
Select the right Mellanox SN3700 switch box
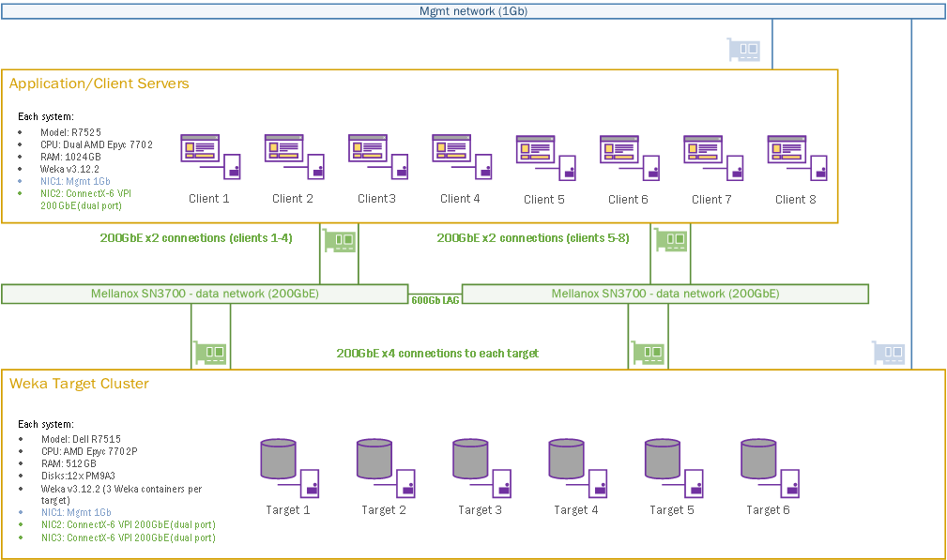[664, 294]
